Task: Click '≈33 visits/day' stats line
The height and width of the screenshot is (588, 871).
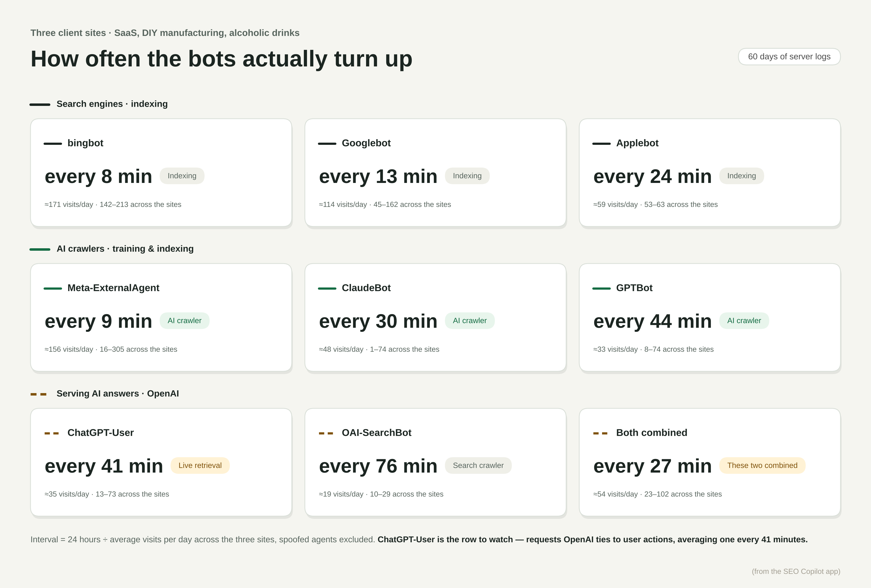Action: coord(653,349)
